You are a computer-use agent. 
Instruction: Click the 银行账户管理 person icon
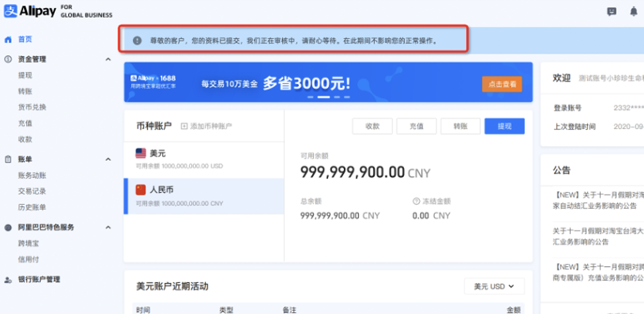tap(8, 280)
